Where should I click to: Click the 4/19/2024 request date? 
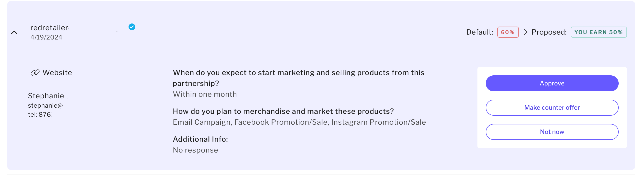tap(46, 37)
